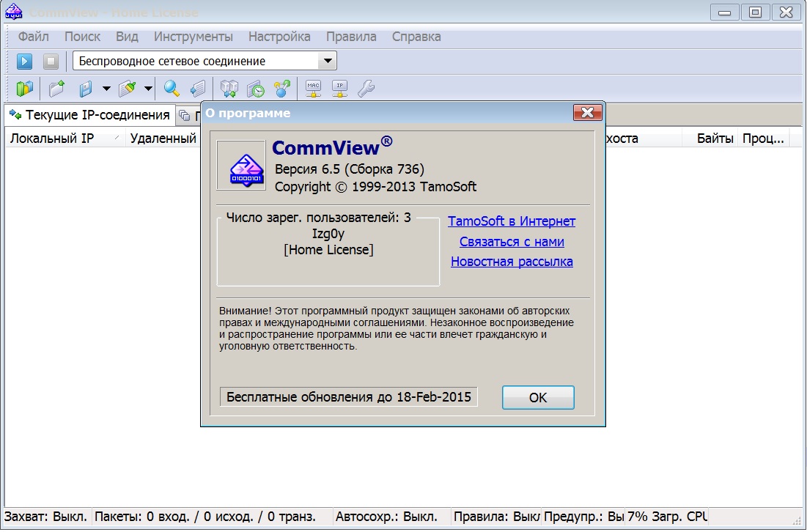Switch to Текущие IP-соединения tab
This screenshot has width=807, height=532.
[x=89, y=115]
